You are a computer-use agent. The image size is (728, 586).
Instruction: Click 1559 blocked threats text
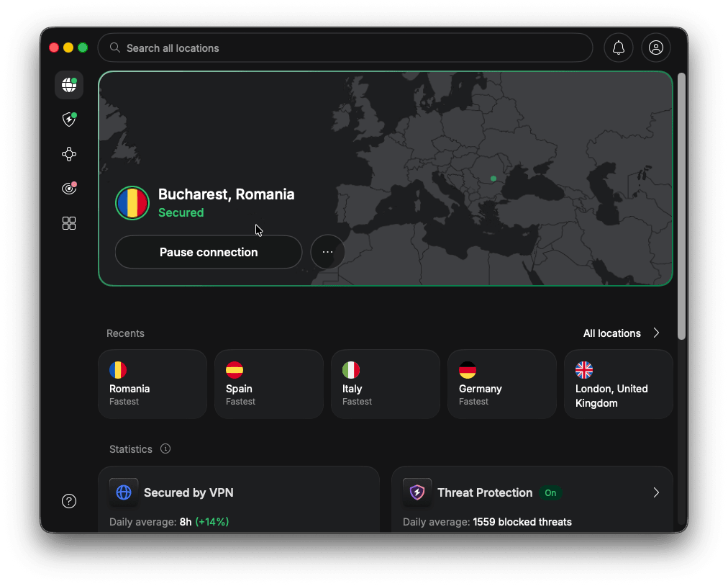click(522, 522)
